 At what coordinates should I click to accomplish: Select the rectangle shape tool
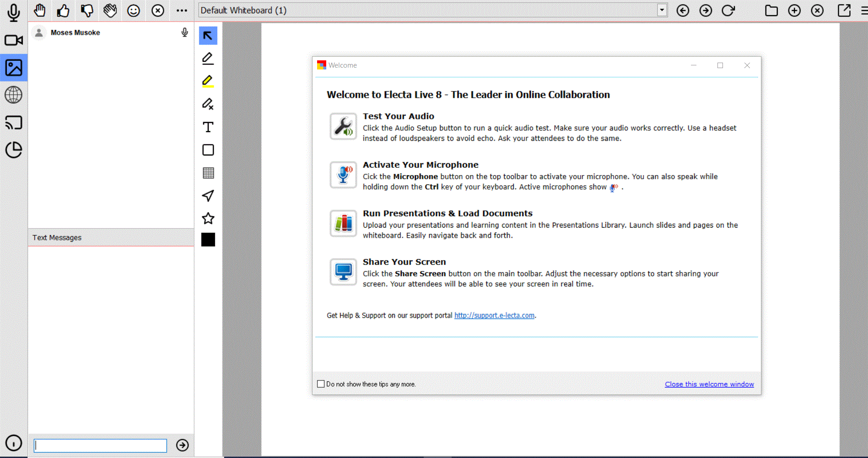click(208, 150)
